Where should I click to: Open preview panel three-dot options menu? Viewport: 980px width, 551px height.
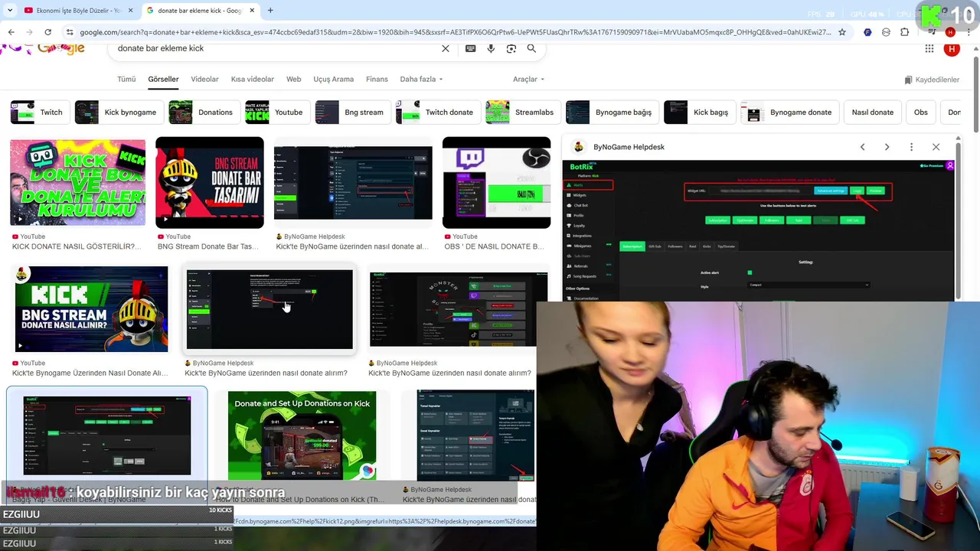(911, 147)
